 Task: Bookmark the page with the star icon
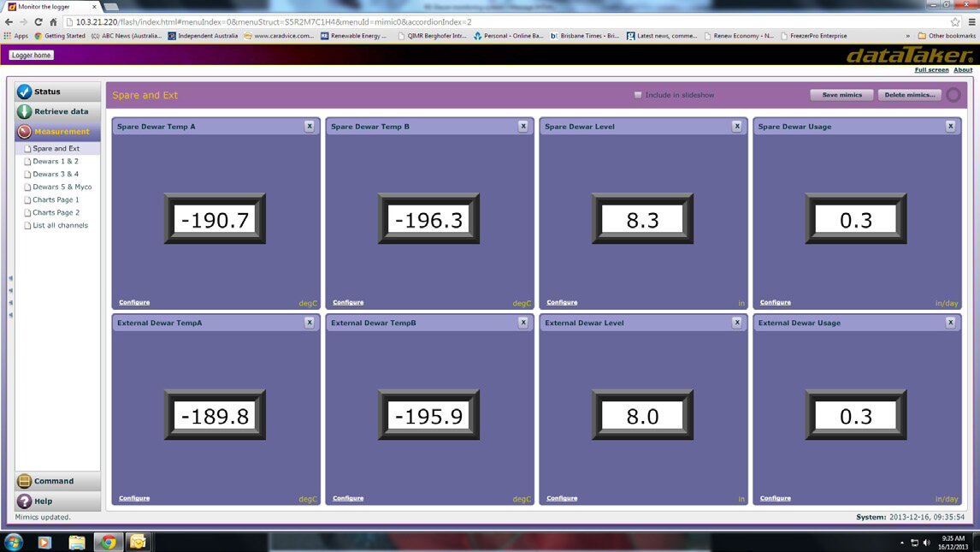955,22
